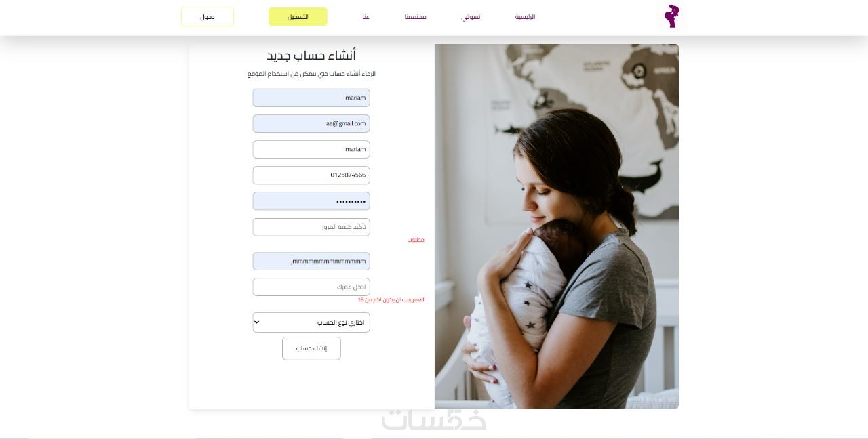The height and width of the screenshot is (439, 868).
Task: Click the دخول login button
Action: (208, 17)
